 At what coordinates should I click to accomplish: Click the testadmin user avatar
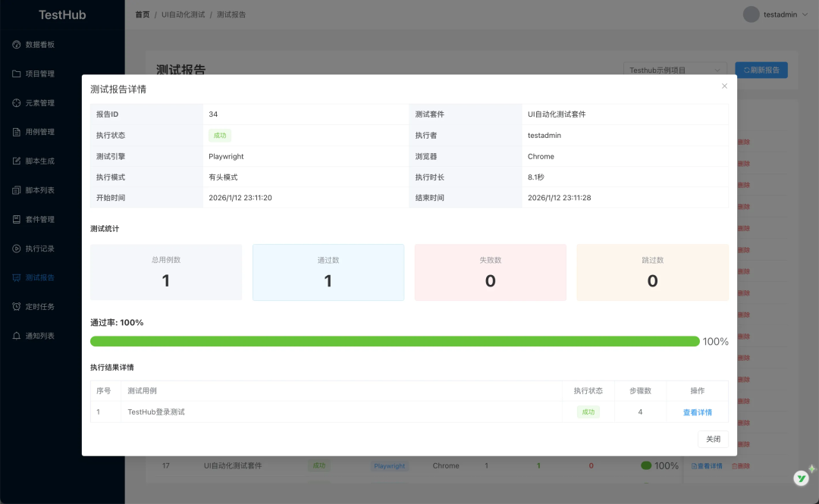tap(751, 14)
